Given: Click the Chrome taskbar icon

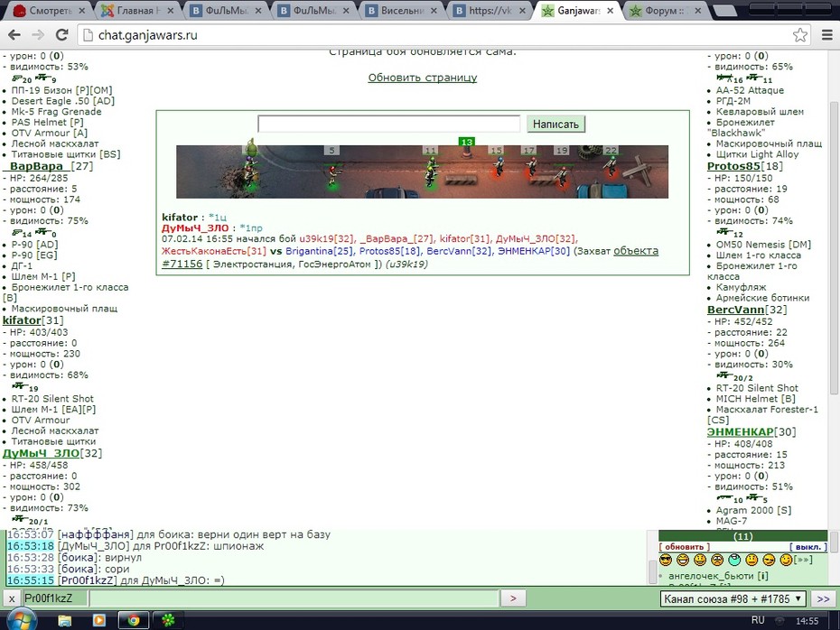Looking at the screenshot, I should point(133,620).
